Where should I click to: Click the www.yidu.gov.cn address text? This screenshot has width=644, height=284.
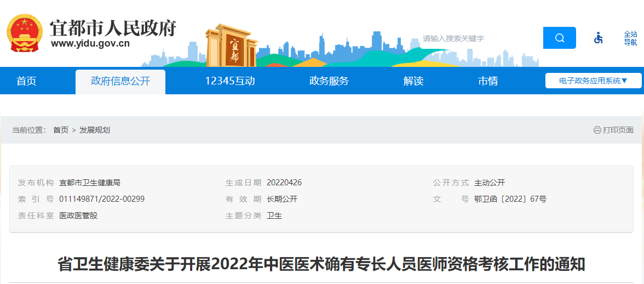(90, 44)
